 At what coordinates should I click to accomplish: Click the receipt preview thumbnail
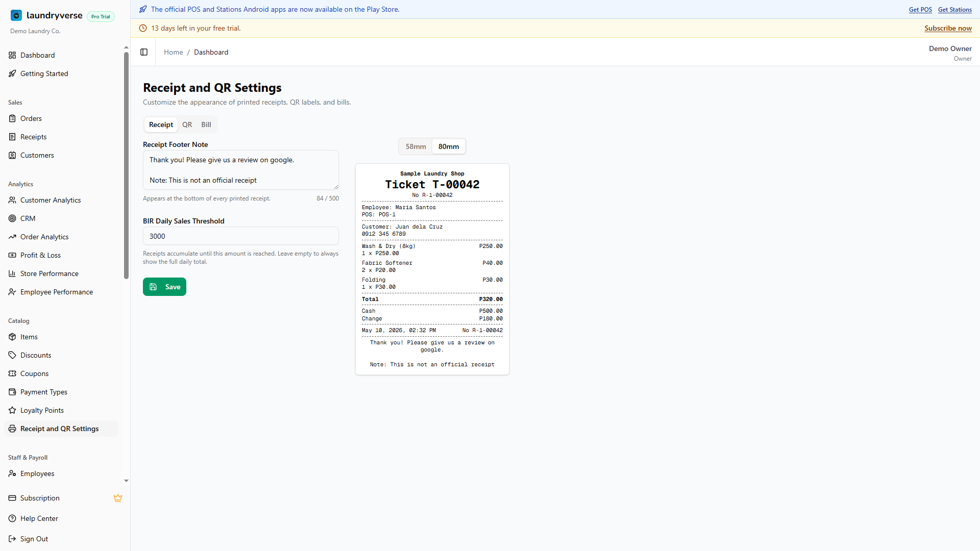[x=432, y=269]
